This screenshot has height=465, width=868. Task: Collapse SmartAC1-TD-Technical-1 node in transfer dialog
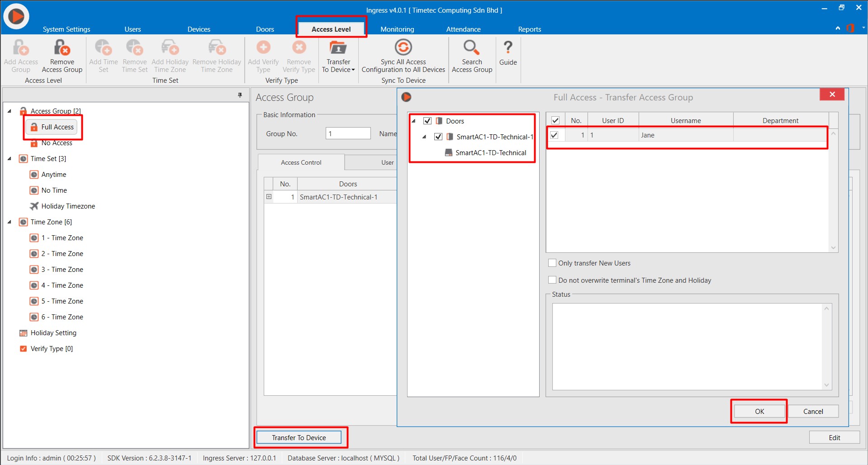click(424, 137)
